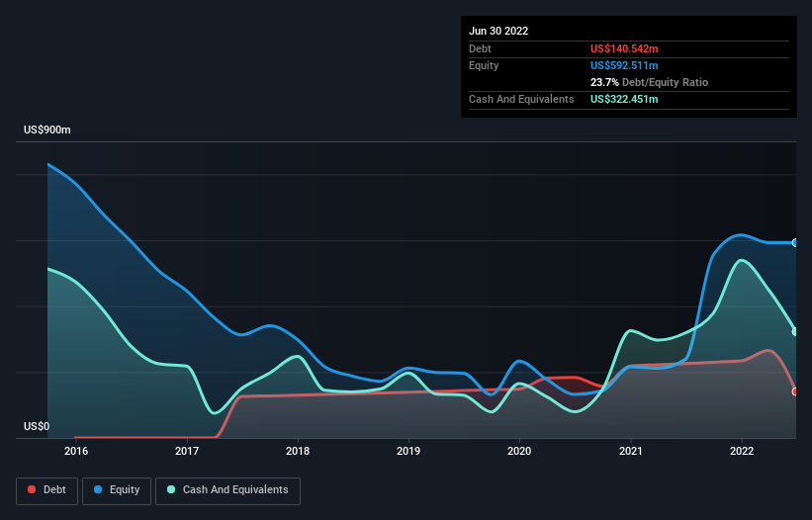The image size is (812, 520).
Task: Click the US$592.511m equity value
Action: 624,65
